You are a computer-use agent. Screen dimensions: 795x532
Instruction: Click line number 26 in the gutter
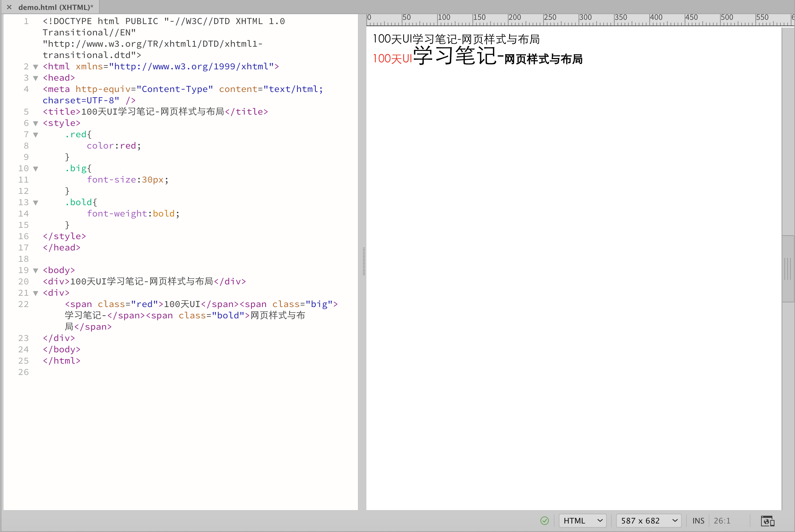click(x=23, y=372)
